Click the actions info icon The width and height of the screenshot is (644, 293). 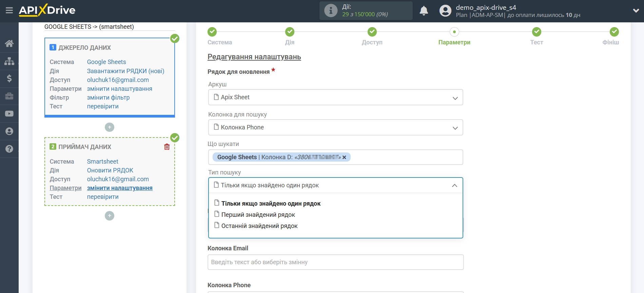331,11
